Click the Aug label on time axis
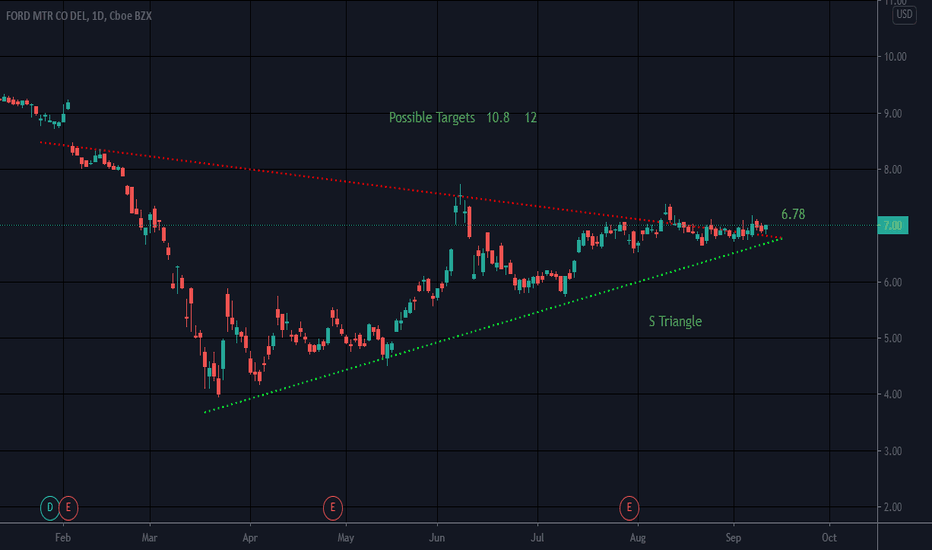The image size is (932, 550). 638,538
